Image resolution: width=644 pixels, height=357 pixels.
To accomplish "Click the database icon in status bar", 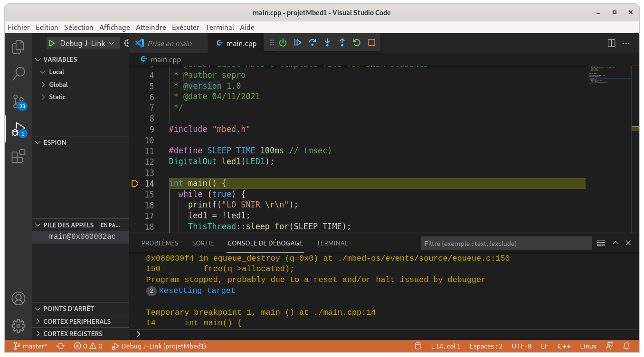I will (x=418, y=346).
